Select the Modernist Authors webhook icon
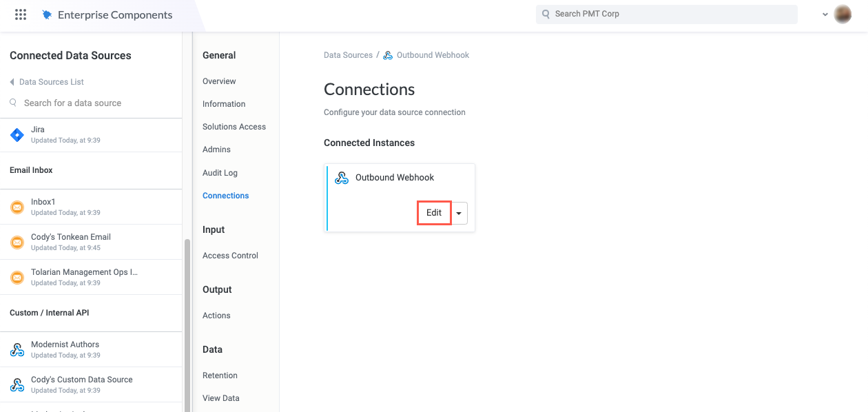 pyautogui.click(x=17, y=349)
